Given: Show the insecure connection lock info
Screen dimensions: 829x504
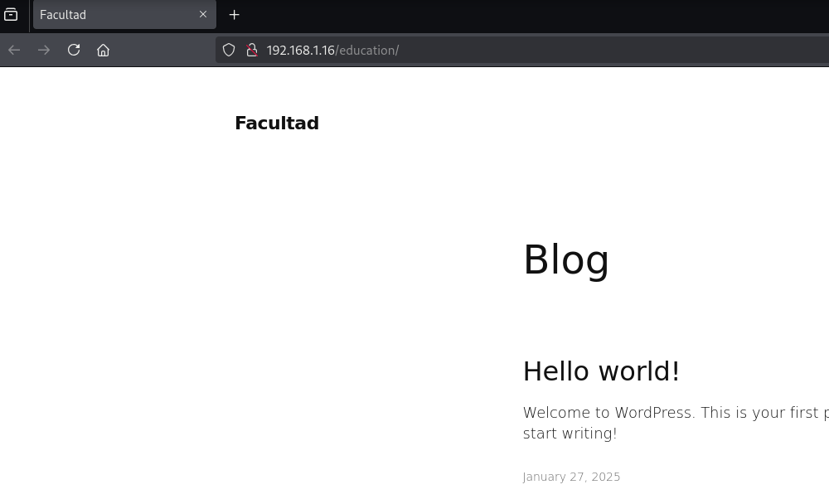Looking at the screenshot, I should 251,50.
